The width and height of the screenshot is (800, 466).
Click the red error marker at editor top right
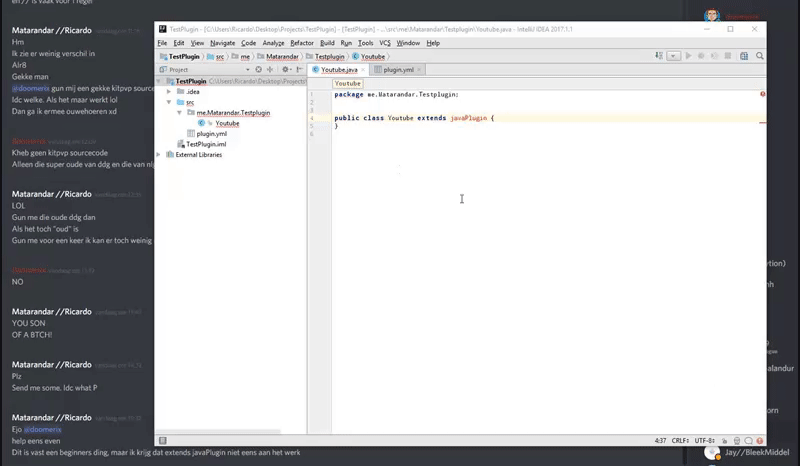pos(763,94)
